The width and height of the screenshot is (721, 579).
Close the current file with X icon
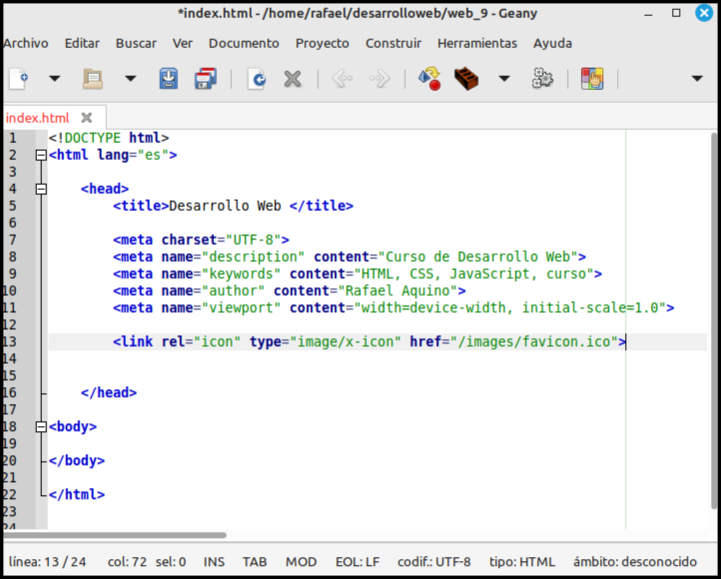point(292,79)
